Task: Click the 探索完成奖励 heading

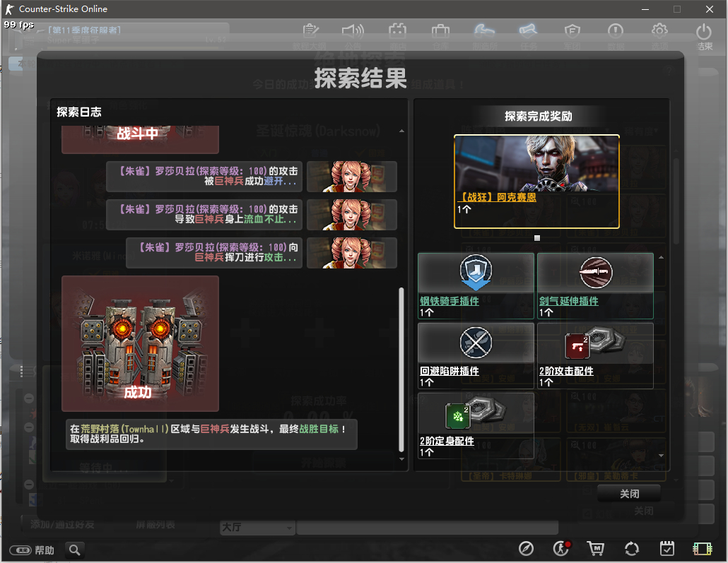Action: point(538,116)
